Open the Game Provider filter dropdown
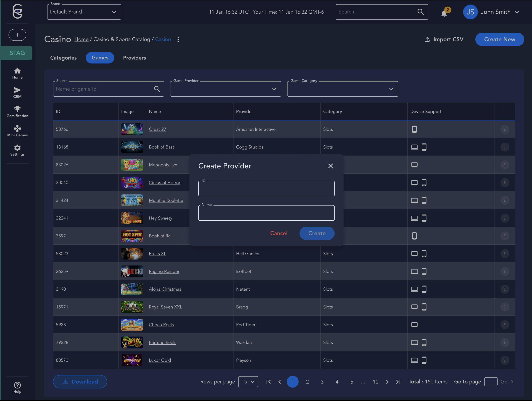The width and height of the screenshot is (532, 401). pyautogui.click(x=225, y=89)
